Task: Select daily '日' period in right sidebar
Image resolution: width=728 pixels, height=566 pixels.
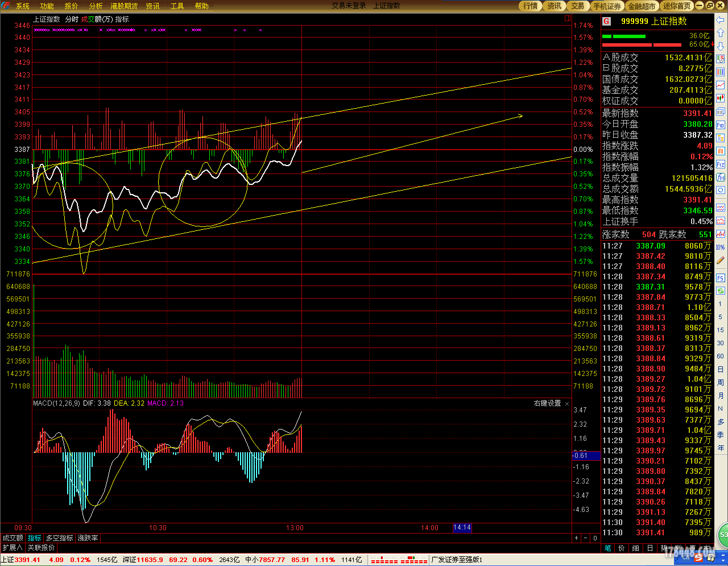Action: (721, 369)
